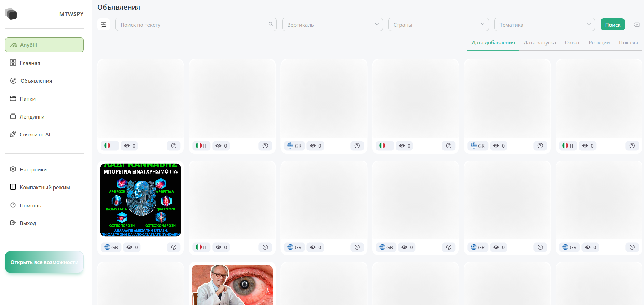Open help icon on the first ad card
Image resolution: width=644 pixels, height=305 pixels.
pos(174,146)
